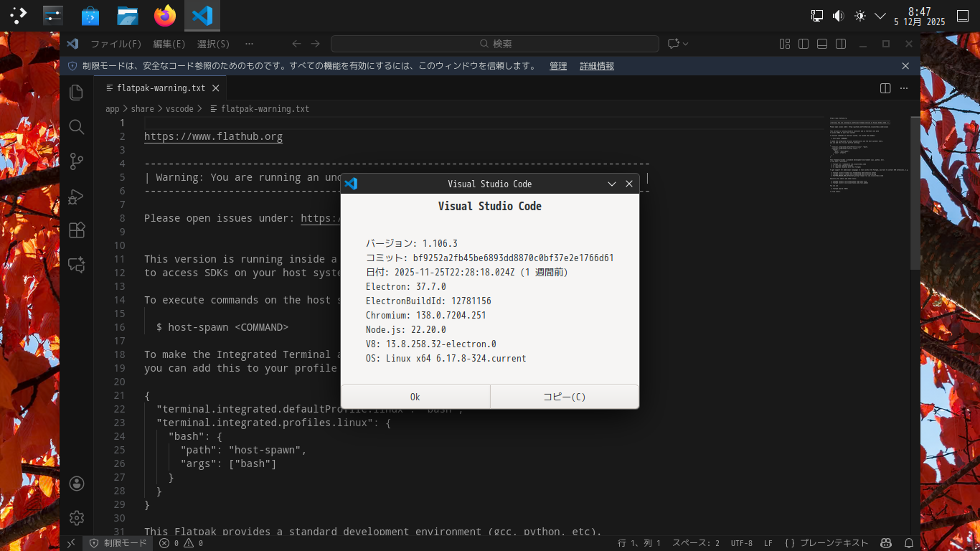The image size is (980, 551).
Task: Open the application launcher in top panel
Action: pos(18,15)
